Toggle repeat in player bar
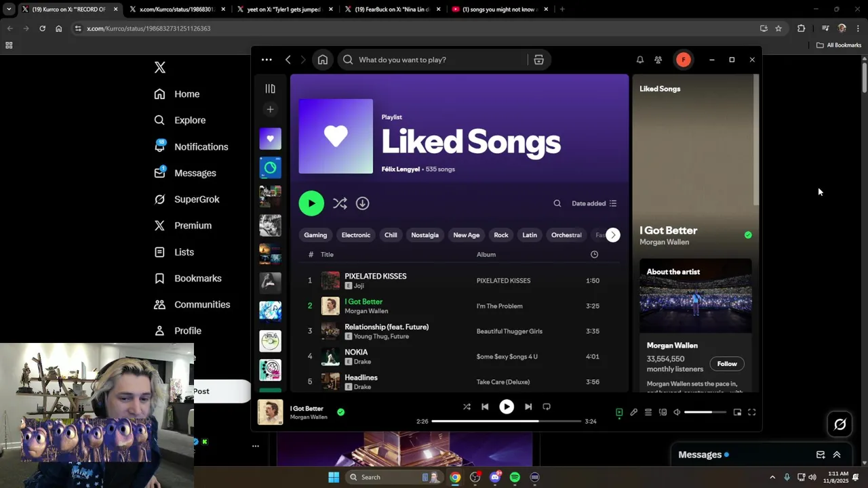 tap(547, 407)
